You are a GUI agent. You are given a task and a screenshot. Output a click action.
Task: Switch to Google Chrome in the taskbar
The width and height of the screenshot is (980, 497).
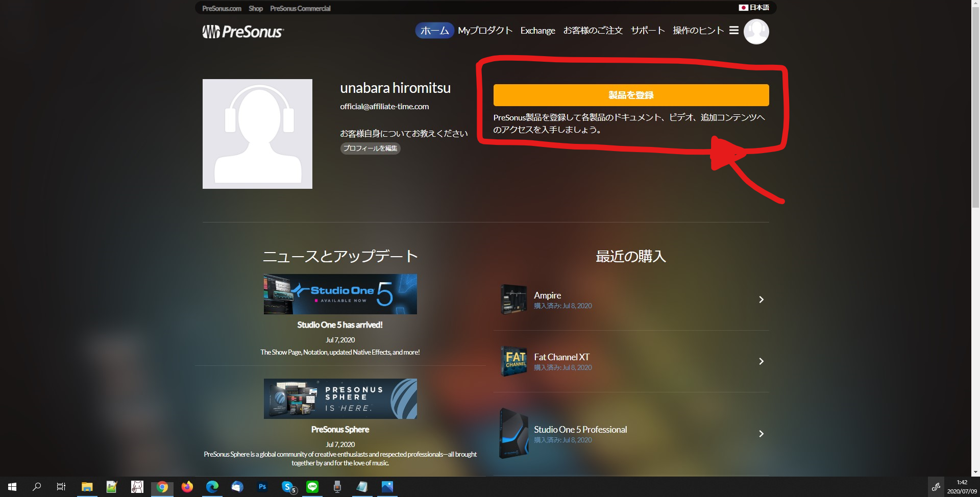[162, 487]
